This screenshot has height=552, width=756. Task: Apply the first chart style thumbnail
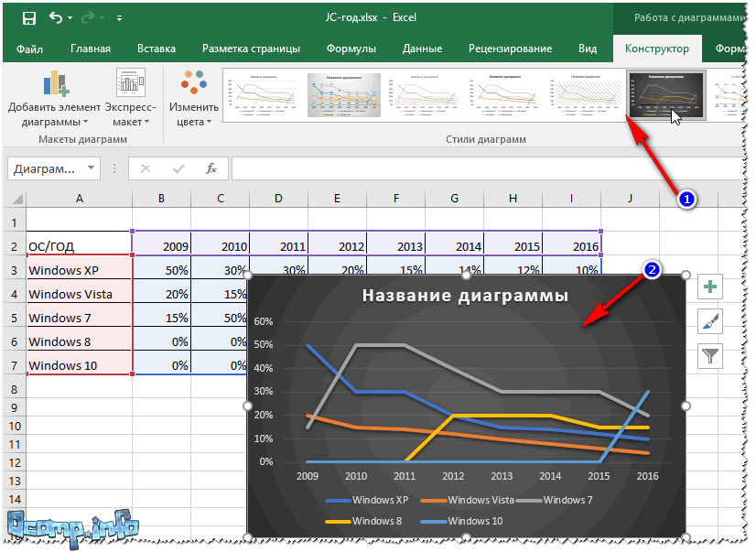click(x=263, y=95)
